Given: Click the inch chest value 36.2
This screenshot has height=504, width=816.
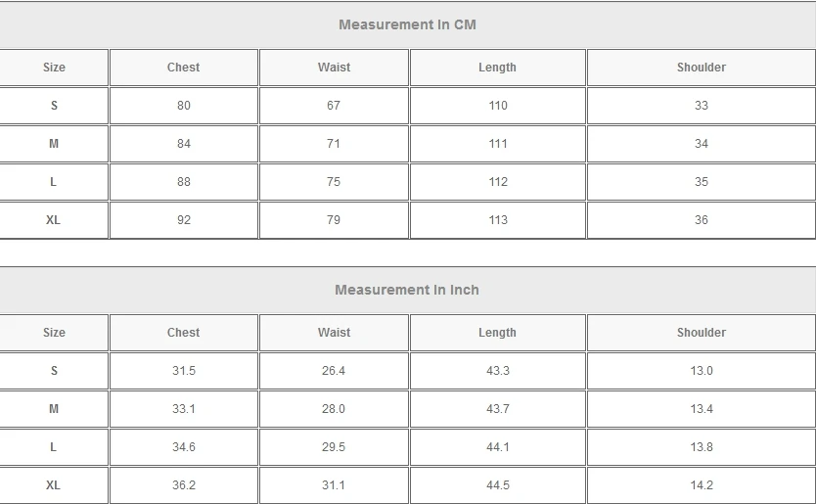Looking at the screenshot, I should click(x=184, y=485).
